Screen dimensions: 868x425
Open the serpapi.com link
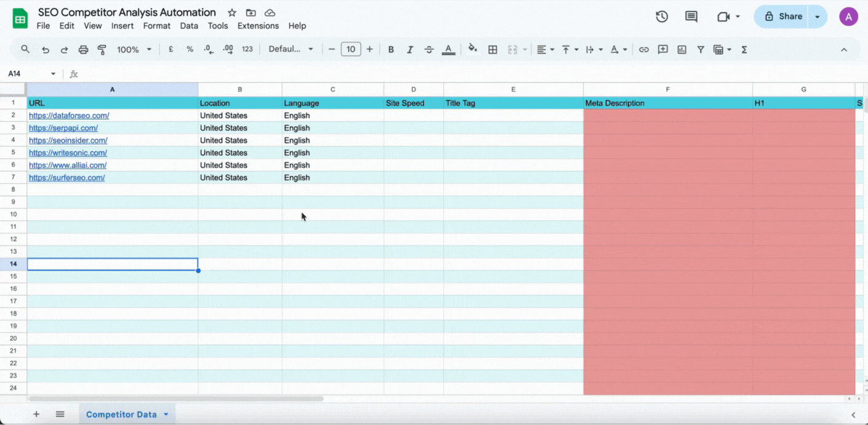[x=63, y=128]
